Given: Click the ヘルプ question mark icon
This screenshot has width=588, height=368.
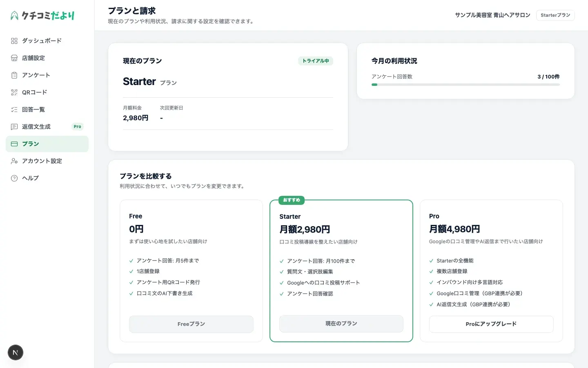Looking at the screenshot, I should [14, 178].
